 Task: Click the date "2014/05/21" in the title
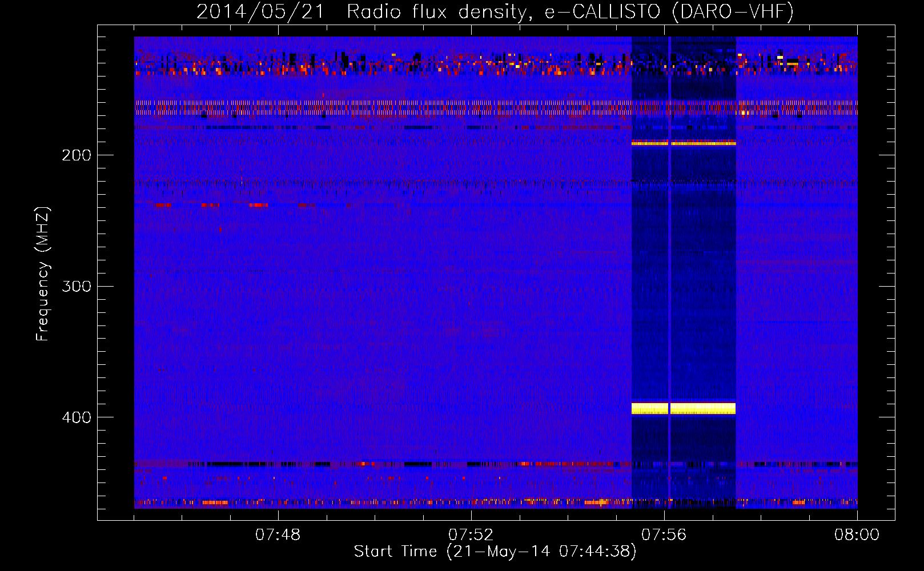coord(260,11)
